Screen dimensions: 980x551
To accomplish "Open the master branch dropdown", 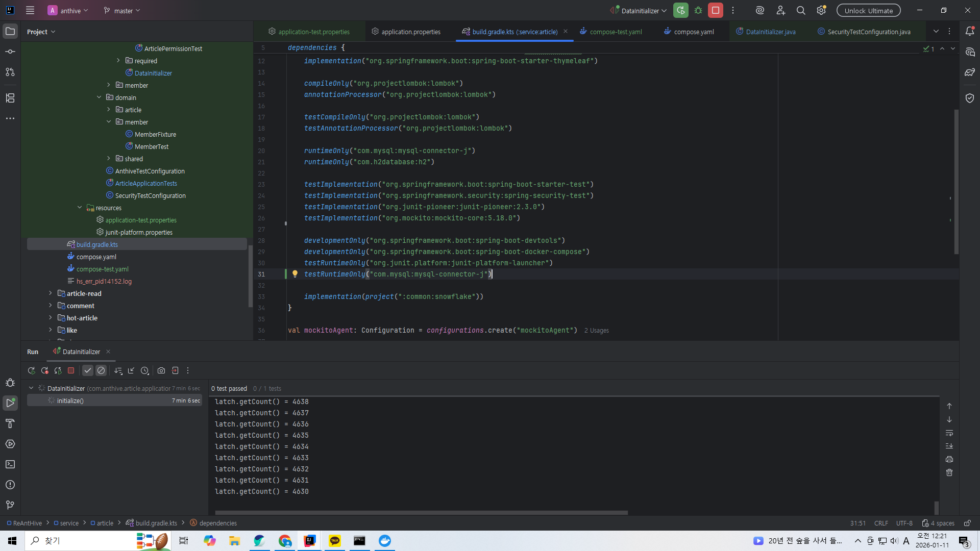I will point(122,11).
